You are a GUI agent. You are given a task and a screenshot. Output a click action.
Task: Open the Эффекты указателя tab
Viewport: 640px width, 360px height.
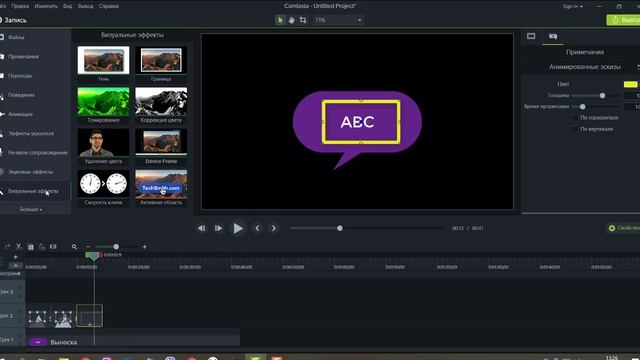(x=31, y=133)
